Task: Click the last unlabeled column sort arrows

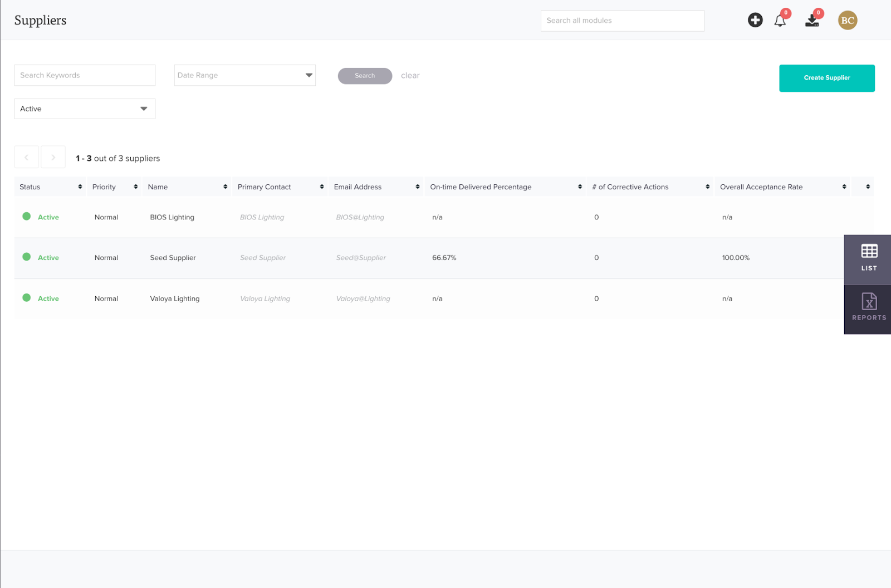Action: pyautogui.click(x=868, y=187)
